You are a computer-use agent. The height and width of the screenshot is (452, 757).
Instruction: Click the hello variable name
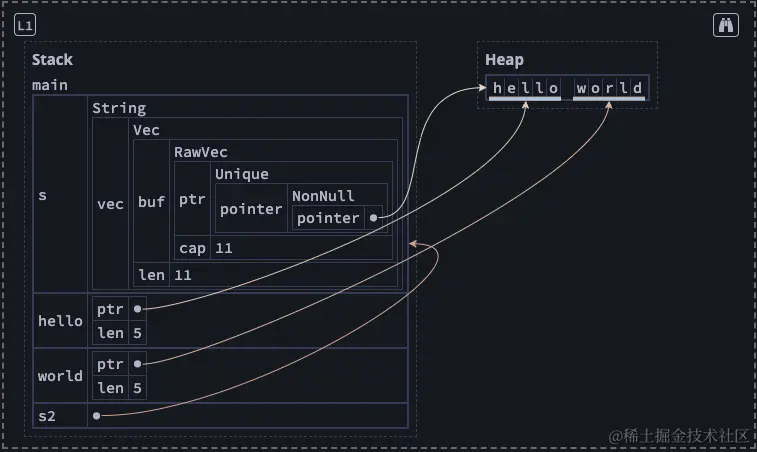pos(60,321)
